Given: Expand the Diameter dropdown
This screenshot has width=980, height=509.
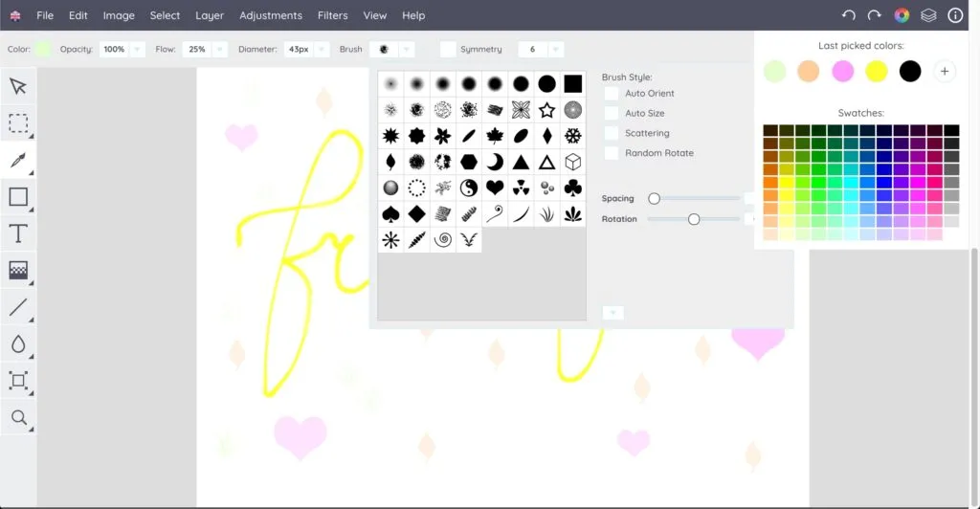Looking at the screenshot, I should [321, 49].
